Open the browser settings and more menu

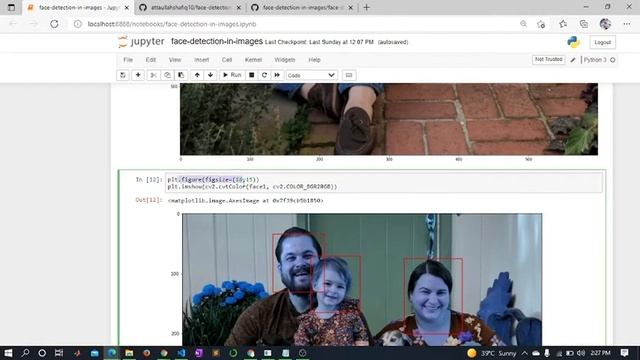tap(627, 24)
